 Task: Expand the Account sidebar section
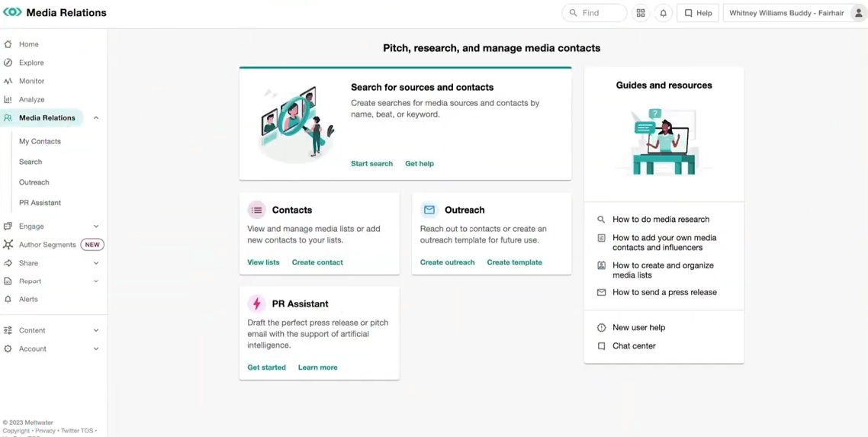(x=96, y=349)
